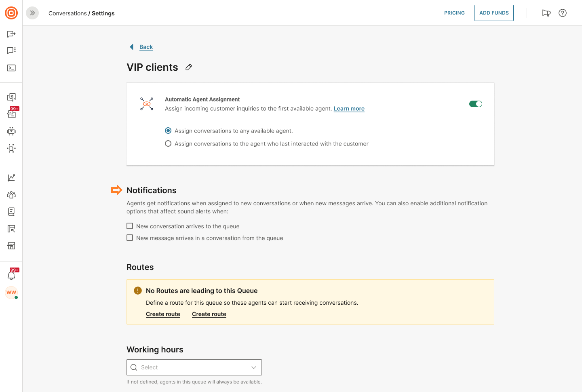This screenshot has width=582, height=392.
Task: Select assign to agent who last interacted
Action: pos(168,144)
